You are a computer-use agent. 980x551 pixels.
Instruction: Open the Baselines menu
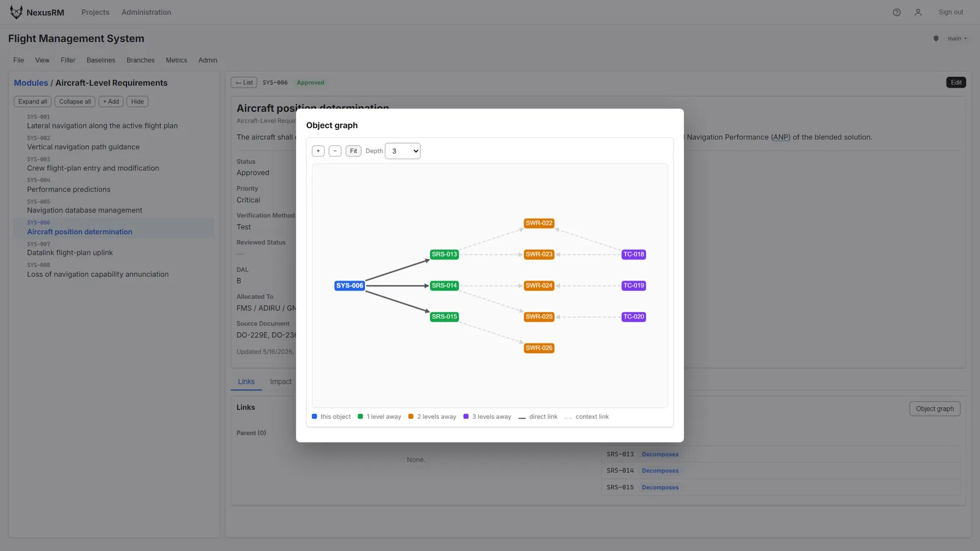pos(101,61)
